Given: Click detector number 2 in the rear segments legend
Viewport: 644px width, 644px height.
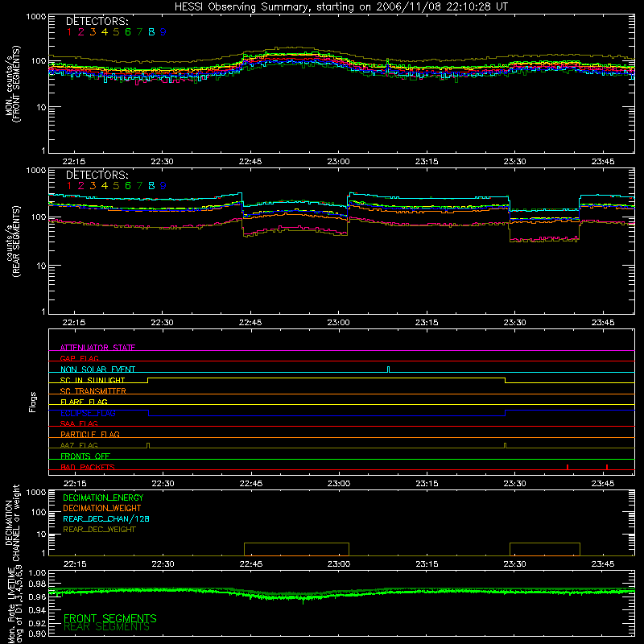Looking at the screenshot, I should (81, 186).
